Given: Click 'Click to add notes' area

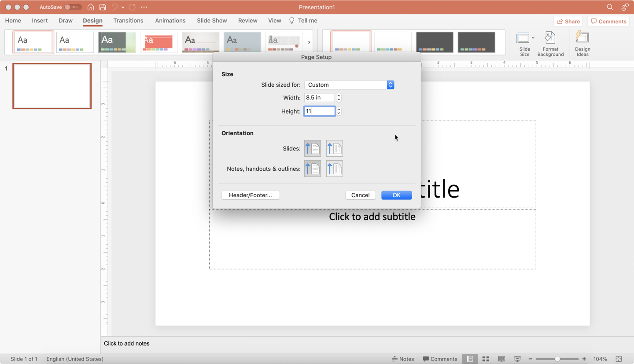Looking at the screenshot, I should click(x=127, y=343).
